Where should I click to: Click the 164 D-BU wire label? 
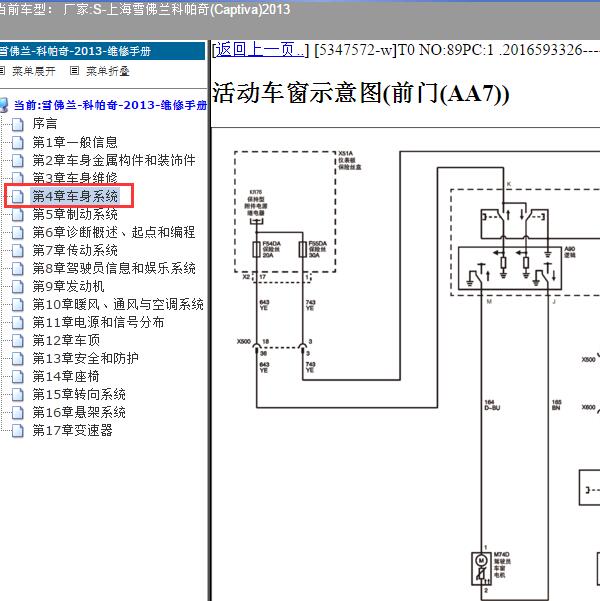click(492, 405)
